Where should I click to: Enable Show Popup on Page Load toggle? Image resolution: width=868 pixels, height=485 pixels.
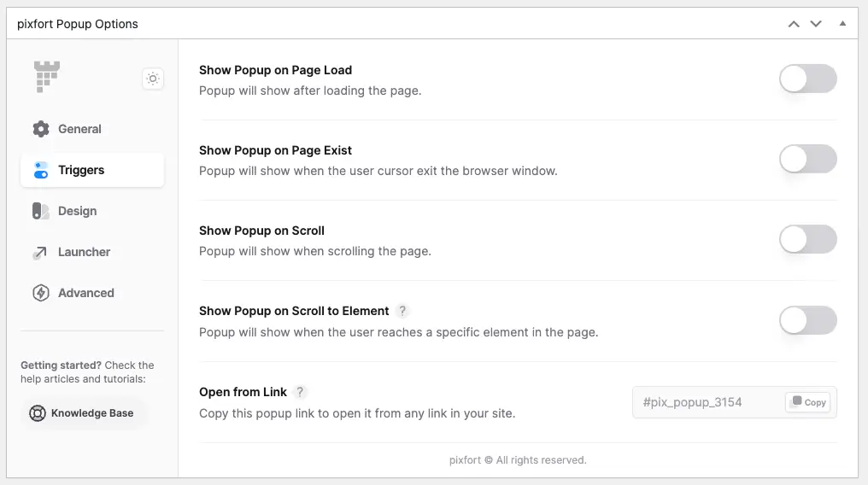[x=807, y=79]
